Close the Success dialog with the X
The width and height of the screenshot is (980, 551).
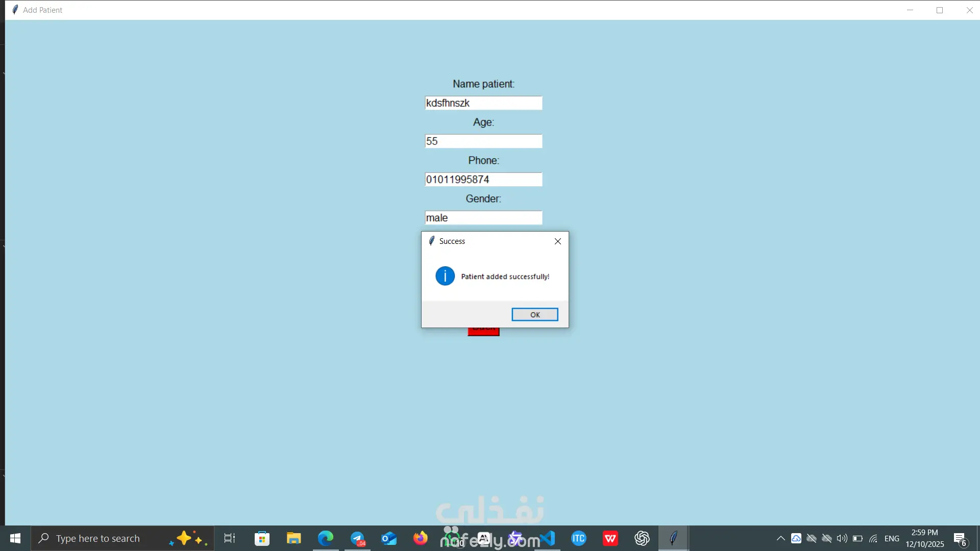(x=558, y=241)
